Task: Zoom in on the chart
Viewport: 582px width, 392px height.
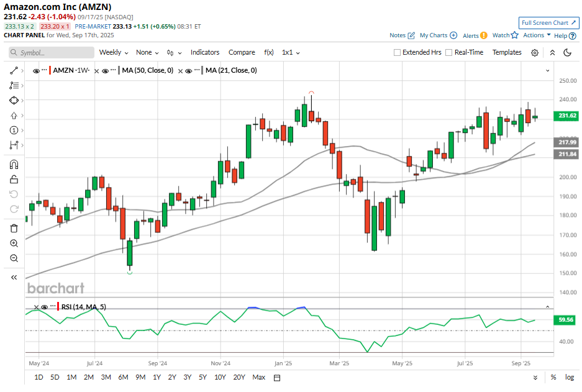Action: pyautogui.click(x=12, y=243)
